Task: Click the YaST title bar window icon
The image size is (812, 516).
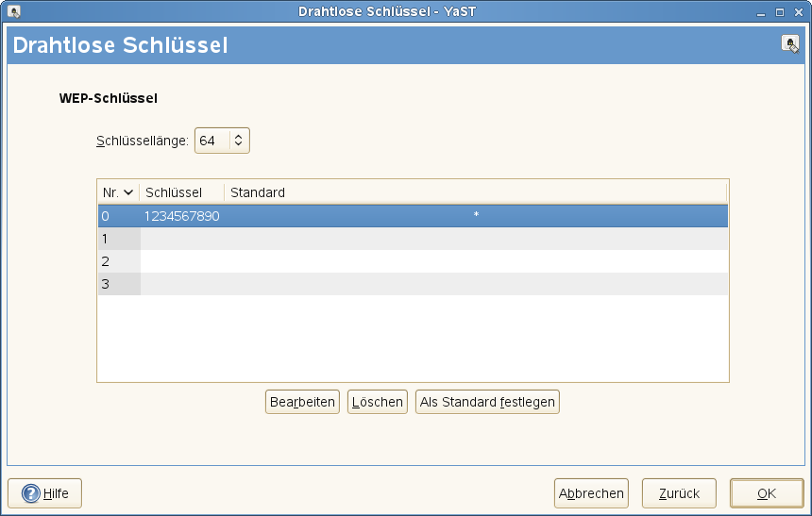Action: click(x=14, y=11)
